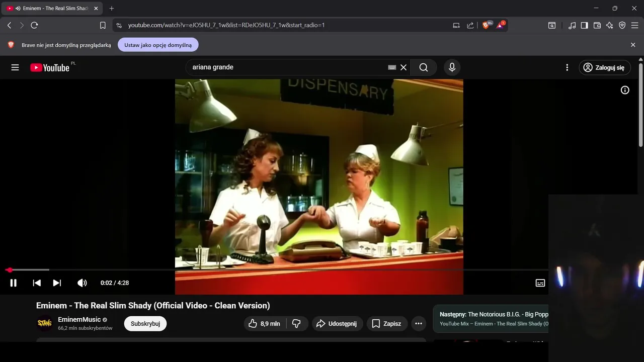Viewport: 644px width, 362px height.
Task: Go to the YouTube home logo
Action: tap(50, 67)
